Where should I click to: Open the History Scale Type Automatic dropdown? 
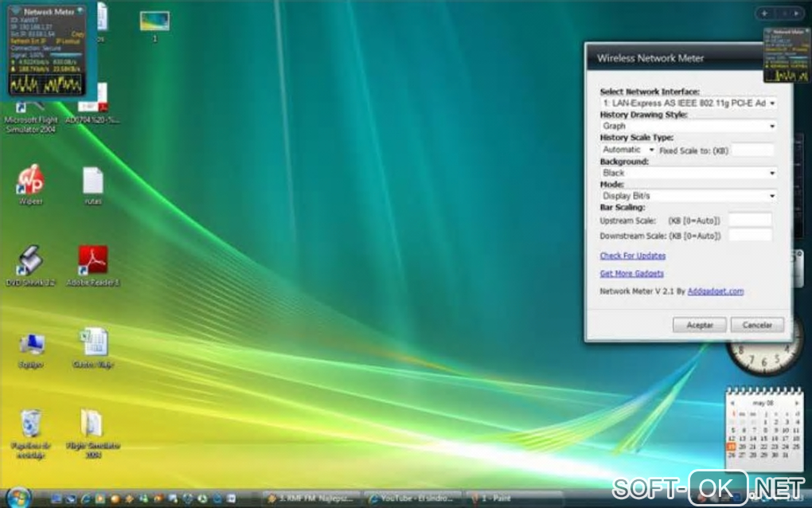pyautogui.click(x=628, y=150)
